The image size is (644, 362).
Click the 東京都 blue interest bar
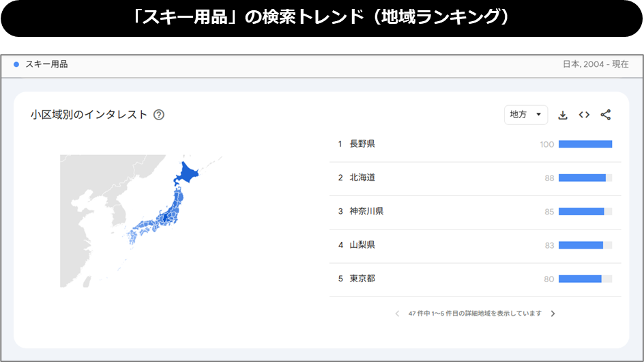coord(579,279)
